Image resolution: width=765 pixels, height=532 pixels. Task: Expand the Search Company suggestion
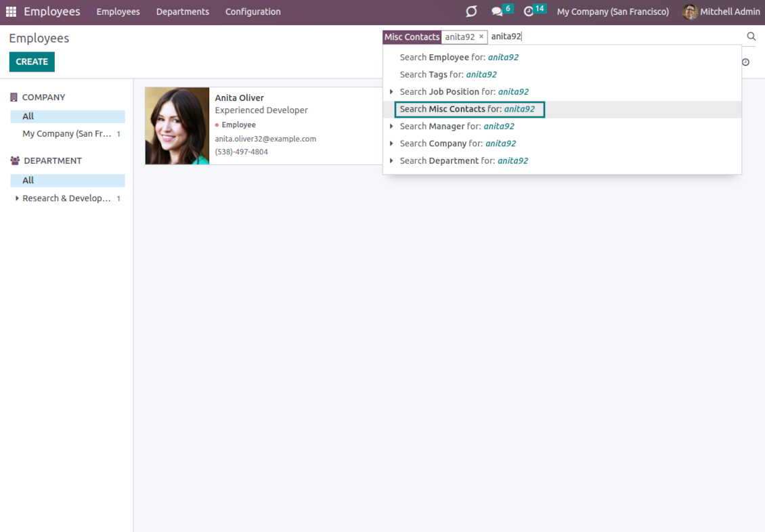[x=391, y=143]
